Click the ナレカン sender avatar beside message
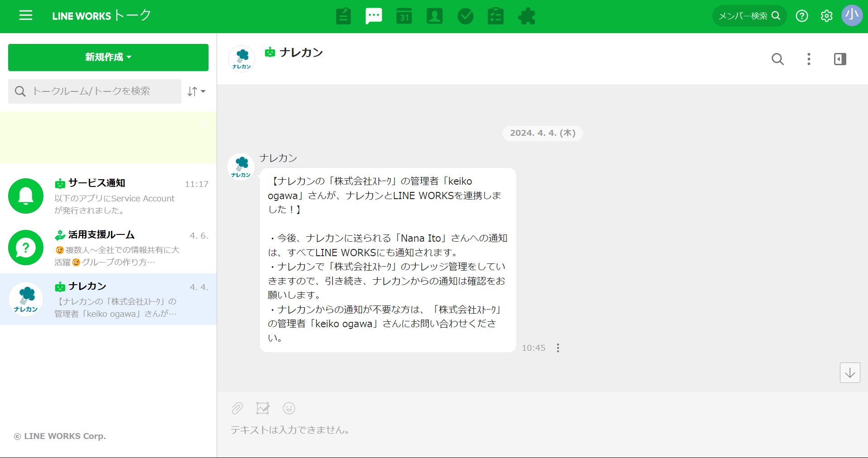Viewport: 868px width, 458px height. point(241,167)
